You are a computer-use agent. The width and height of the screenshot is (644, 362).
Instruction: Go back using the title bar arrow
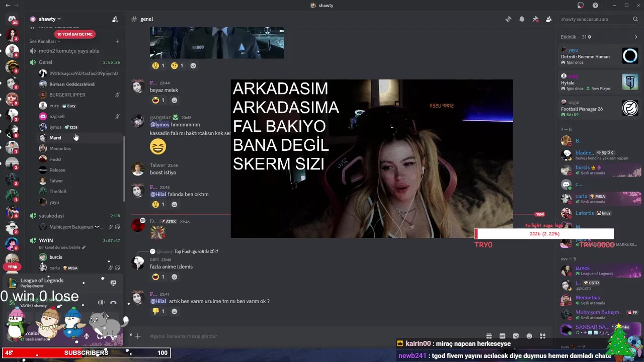coord(8,6)
